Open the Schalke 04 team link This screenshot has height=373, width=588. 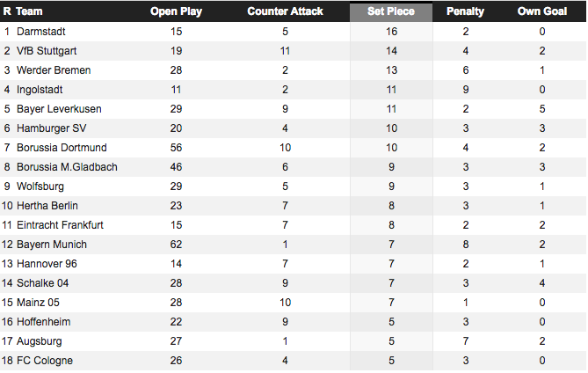tap(42, 283)
